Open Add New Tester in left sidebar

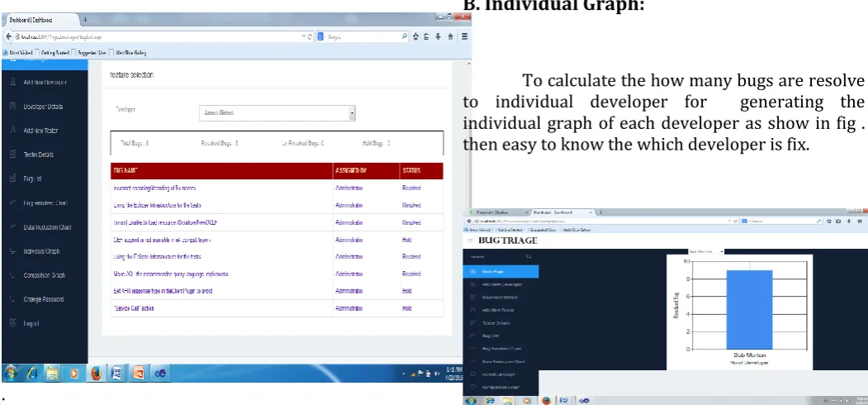(x=40, y=131)
